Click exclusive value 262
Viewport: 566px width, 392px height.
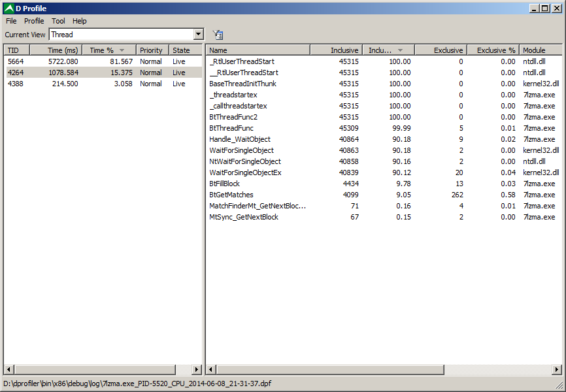(x=457, y=195)
